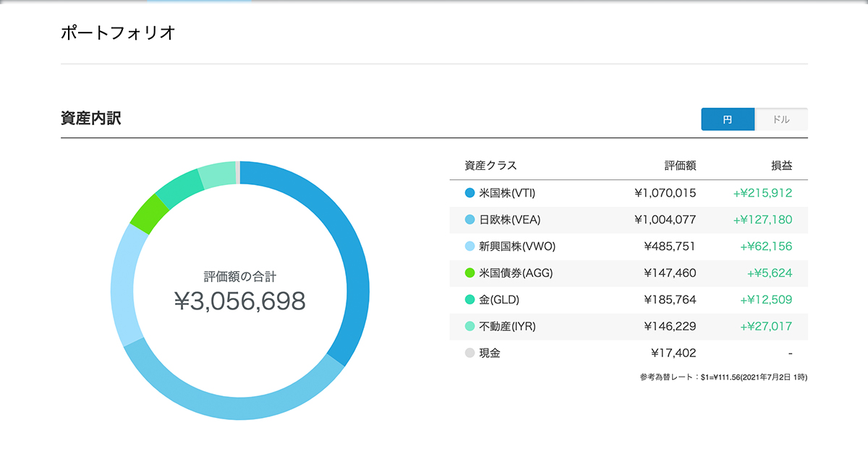Click the profit value +¥12,509
This screenshot has height=454, width=868.
click(x=766, y=299)
